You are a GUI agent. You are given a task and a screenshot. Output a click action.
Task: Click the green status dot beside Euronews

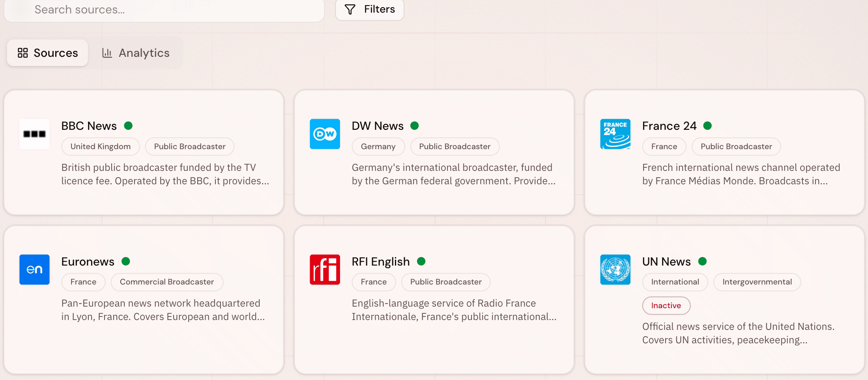[126, 261]
